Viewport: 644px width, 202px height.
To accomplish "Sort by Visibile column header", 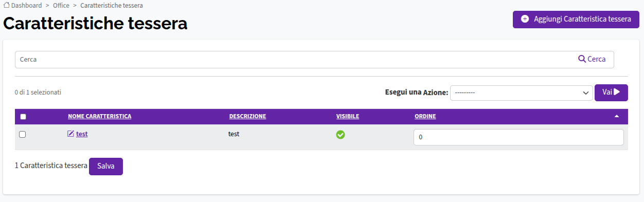I will pos(348,116).
